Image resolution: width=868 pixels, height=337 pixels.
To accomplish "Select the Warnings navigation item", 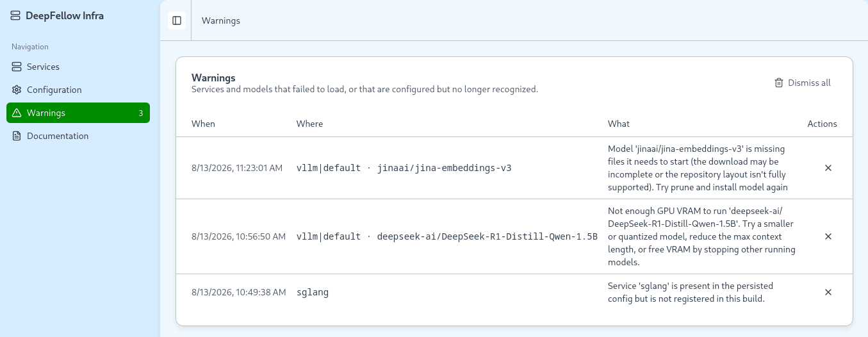I will (78, 113).
